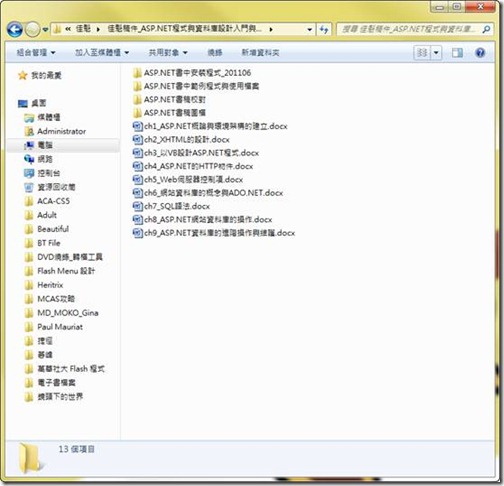Click the ASP.NET folder breadcrumb in the address bar
Viewport: 504px width, 486px height.
click(x=184, y=29)
